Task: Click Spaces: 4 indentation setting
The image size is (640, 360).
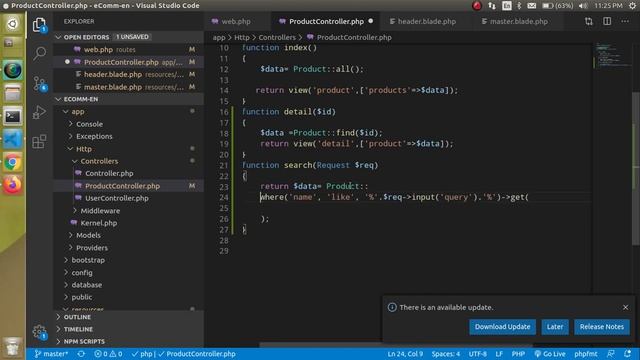Action: pyautogui.click(x=446, y=354)
